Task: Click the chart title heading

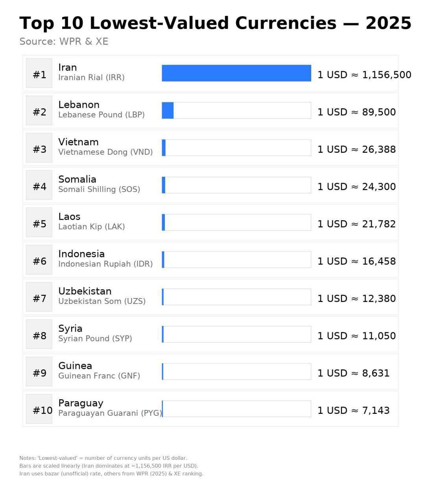Action: pos(215,23)
